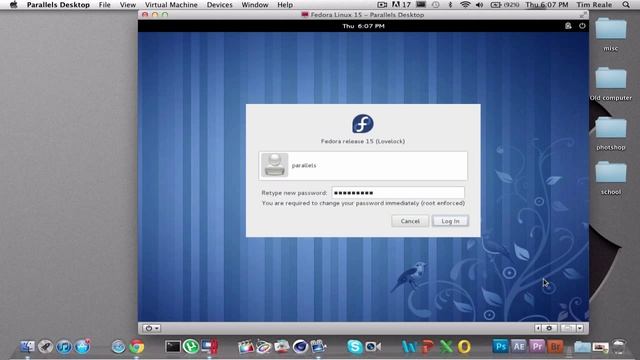Launch Adobe Bridge from the Dock

pos(555,347)
